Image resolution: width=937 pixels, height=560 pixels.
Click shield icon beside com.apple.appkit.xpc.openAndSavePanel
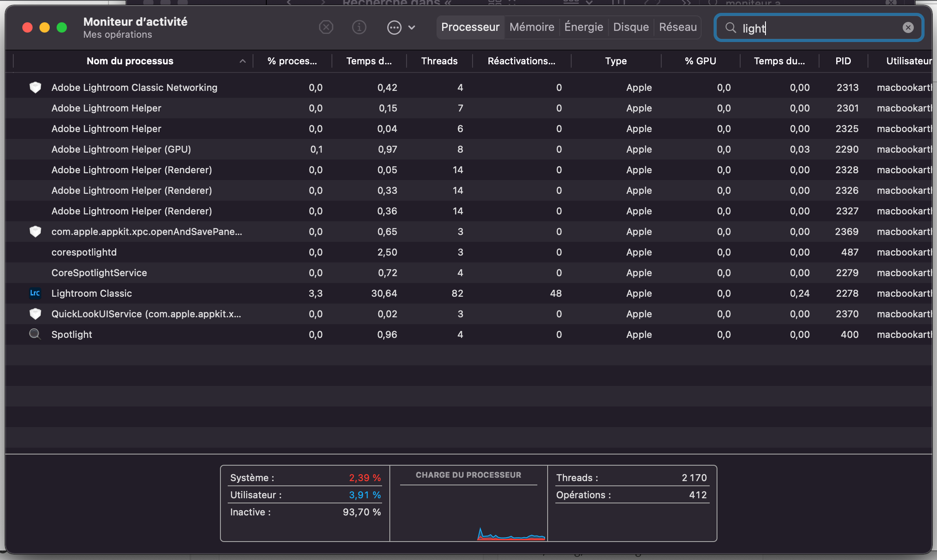[35, 232]
